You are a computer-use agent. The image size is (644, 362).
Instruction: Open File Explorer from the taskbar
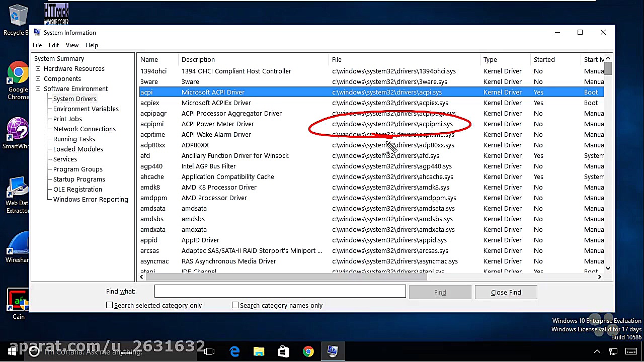point(259,351)
